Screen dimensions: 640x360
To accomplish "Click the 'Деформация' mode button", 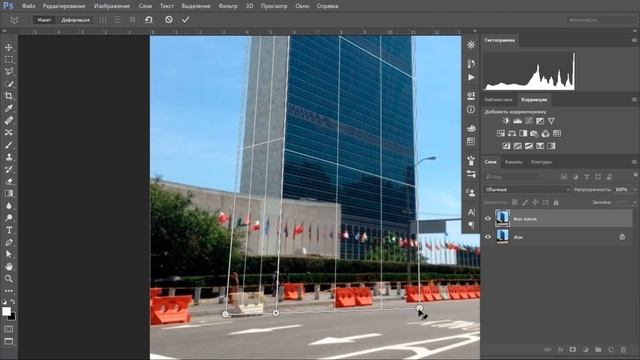I will pyautogui.click(x=76, y=20).
